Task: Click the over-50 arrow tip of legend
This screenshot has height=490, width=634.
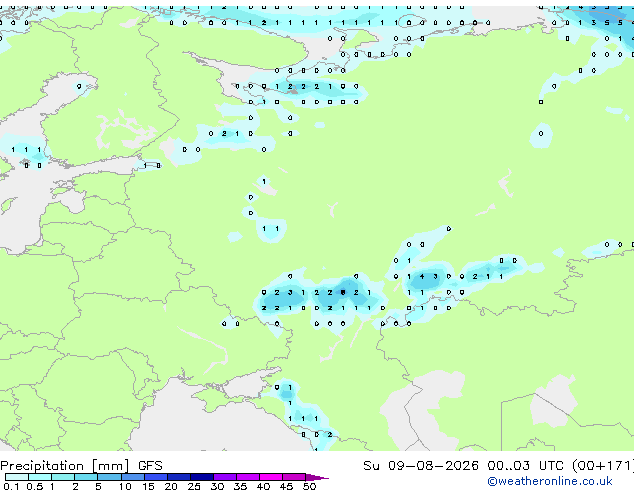Action: pos(317,478)
